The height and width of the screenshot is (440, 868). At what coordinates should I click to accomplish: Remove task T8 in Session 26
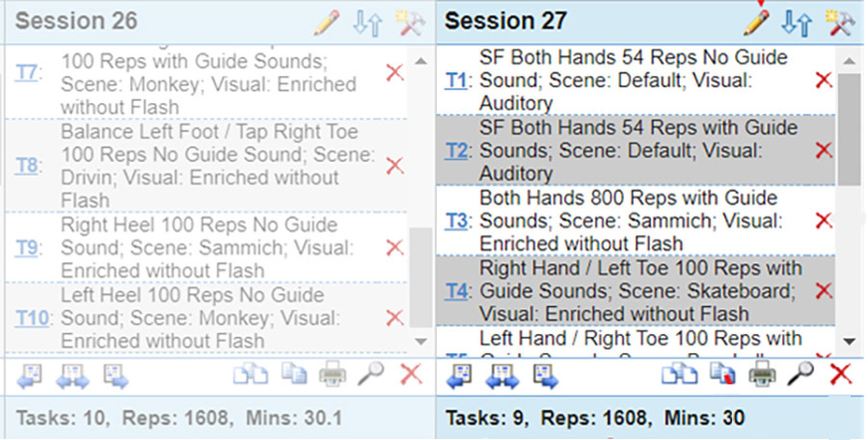coord(394,165)
